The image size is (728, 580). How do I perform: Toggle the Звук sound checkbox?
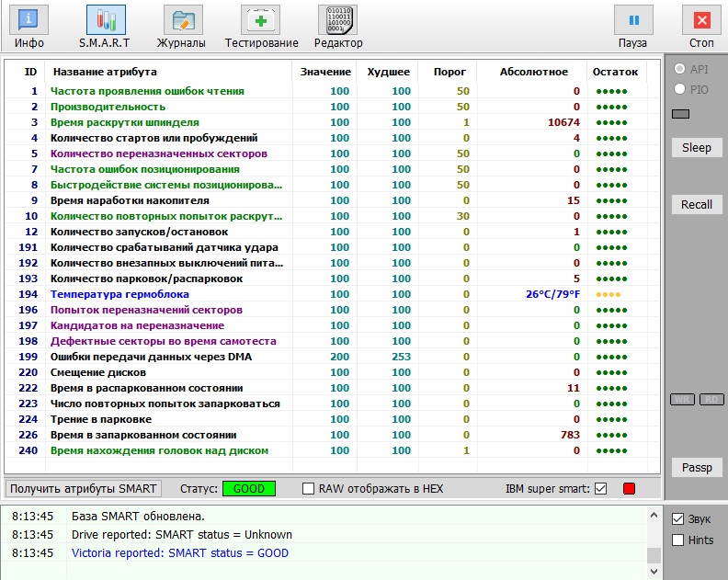click(x=677, y=518)
